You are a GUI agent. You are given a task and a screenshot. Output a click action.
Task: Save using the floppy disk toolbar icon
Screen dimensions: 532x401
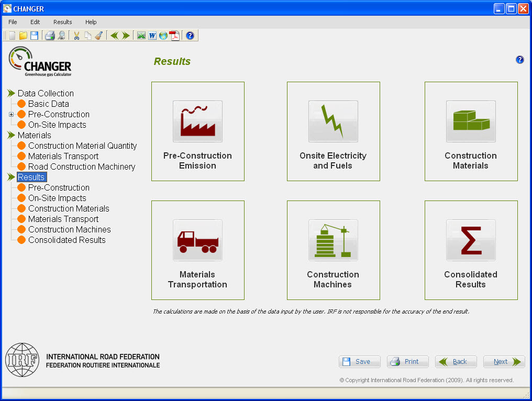point(34,36)
